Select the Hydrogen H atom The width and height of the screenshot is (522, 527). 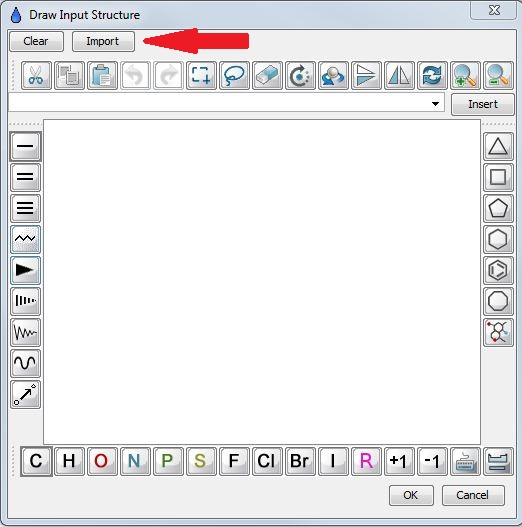(69, 461)
